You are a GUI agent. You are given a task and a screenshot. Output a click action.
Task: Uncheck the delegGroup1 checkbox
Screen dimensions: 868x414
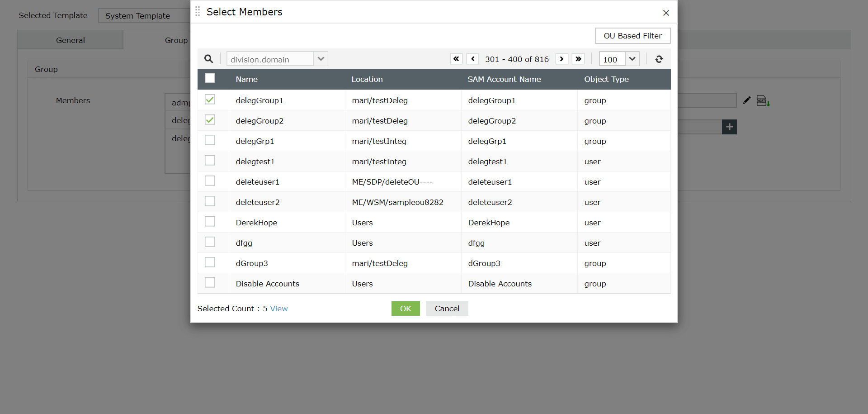[x=210, y=100]
